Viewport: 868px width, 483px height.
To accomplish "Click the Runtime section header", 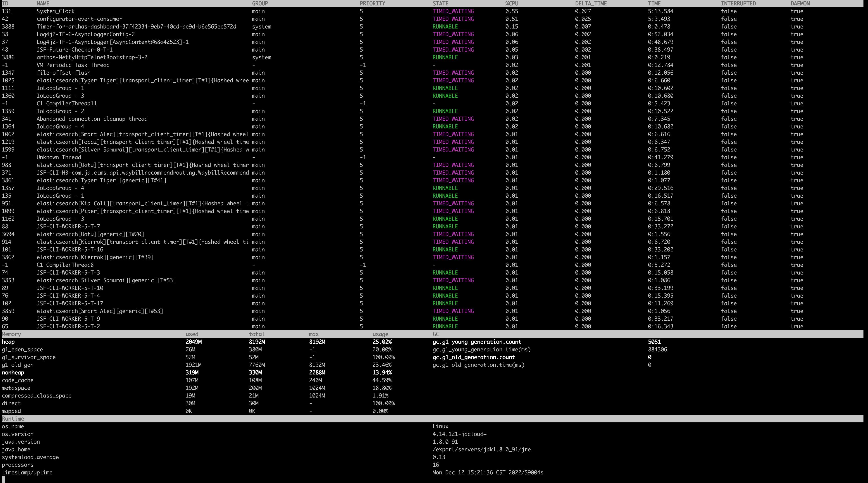I will (x=13, y=419).
